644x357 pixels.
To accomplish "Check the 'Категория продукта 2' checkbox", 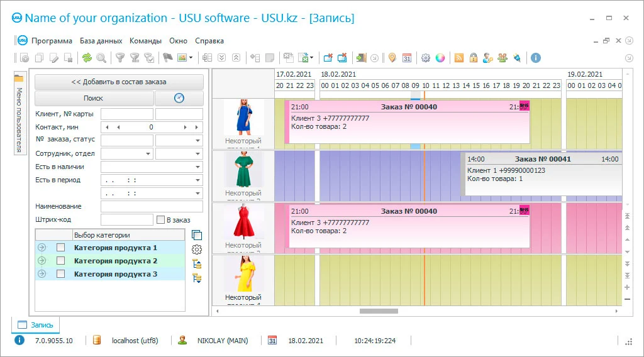I will tap(61, 261).
